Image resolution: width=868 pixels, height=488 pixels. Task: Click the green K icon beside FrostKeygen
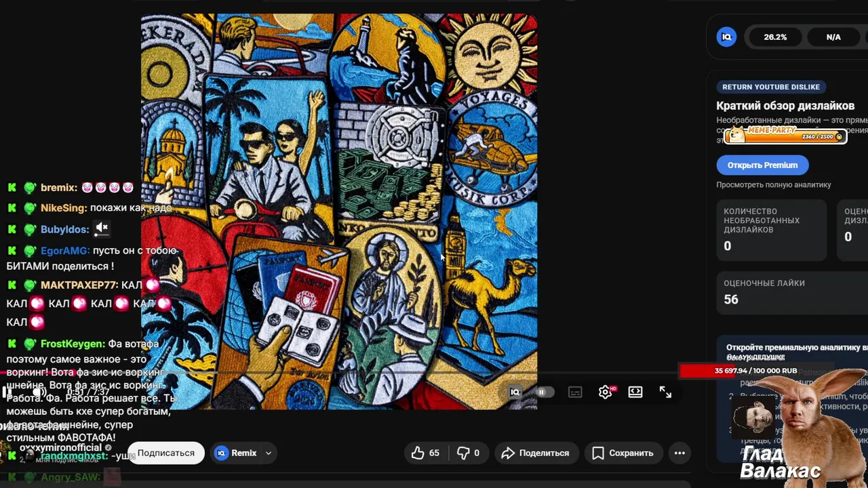[x=12, y=344]
